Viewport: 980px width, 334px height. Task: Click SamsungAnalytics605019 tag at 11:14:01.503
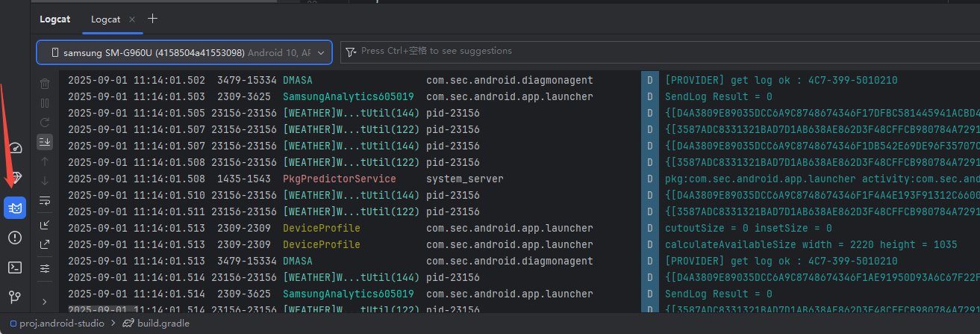349,96
